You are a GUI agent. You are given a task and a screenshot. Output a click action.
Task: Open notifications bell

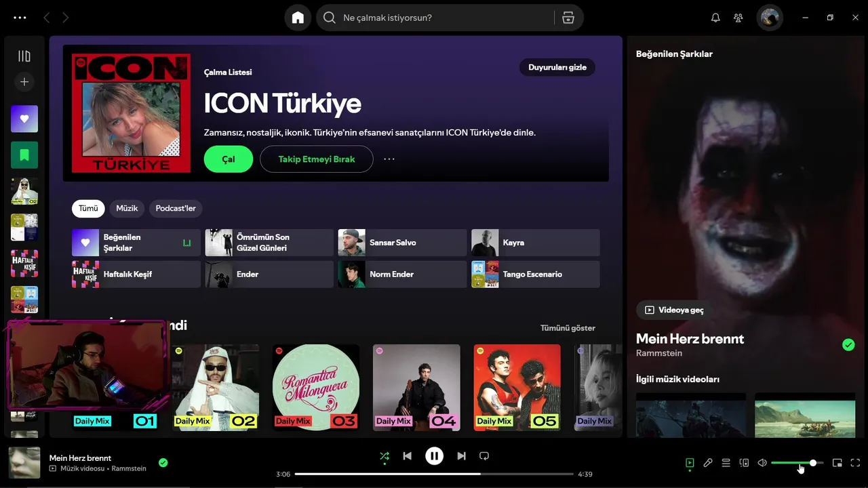coord(715,18)
